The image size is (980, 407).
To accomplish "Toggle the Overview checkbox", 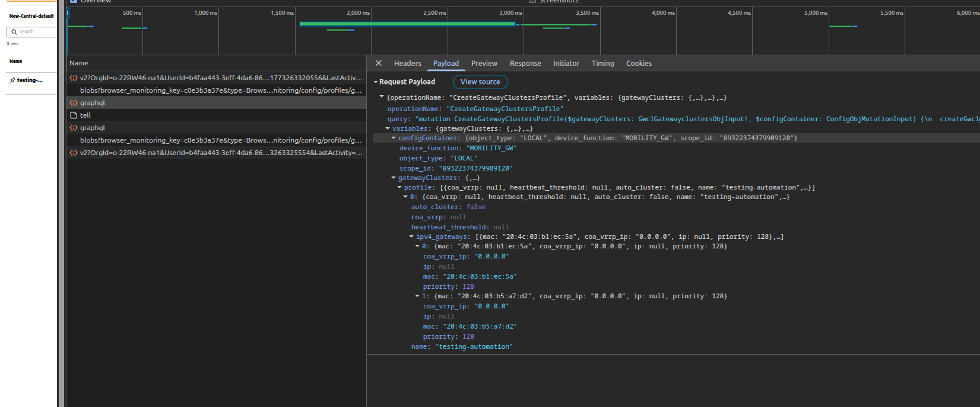I will [x=74, y=1].
